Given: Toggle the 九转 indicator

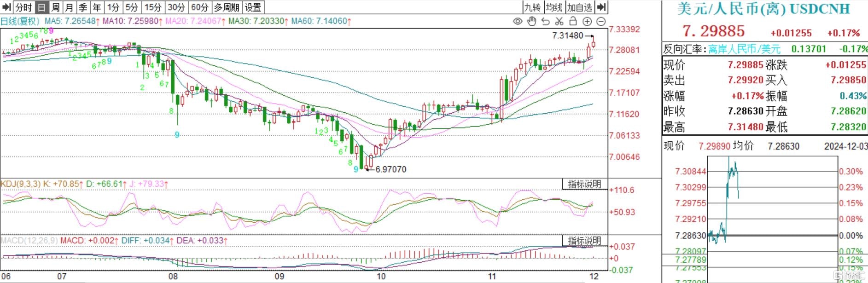Looking at the screenshot, I should point(532,7).
